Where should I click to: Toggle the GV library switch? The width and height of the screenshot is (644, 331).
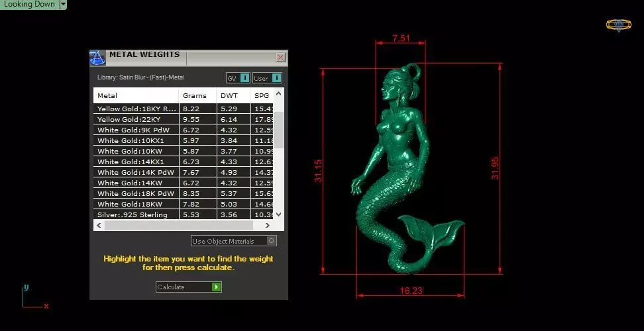238,78
